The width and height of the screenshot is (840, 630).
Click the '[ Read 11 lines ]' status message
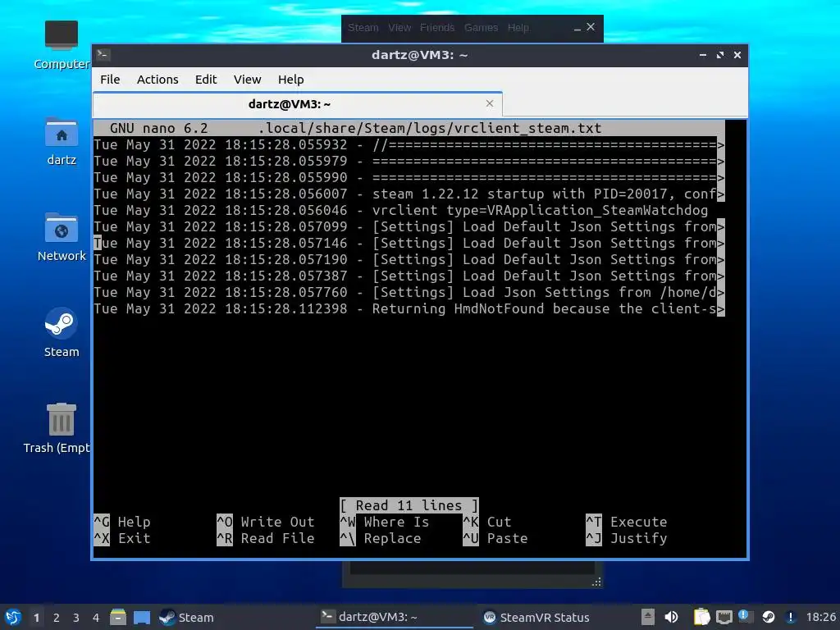(x=409, y=505)
